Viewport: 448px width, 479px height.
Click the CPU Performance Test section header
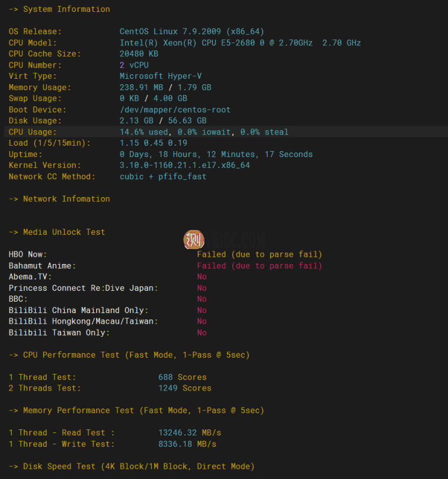tap(129, 355)
